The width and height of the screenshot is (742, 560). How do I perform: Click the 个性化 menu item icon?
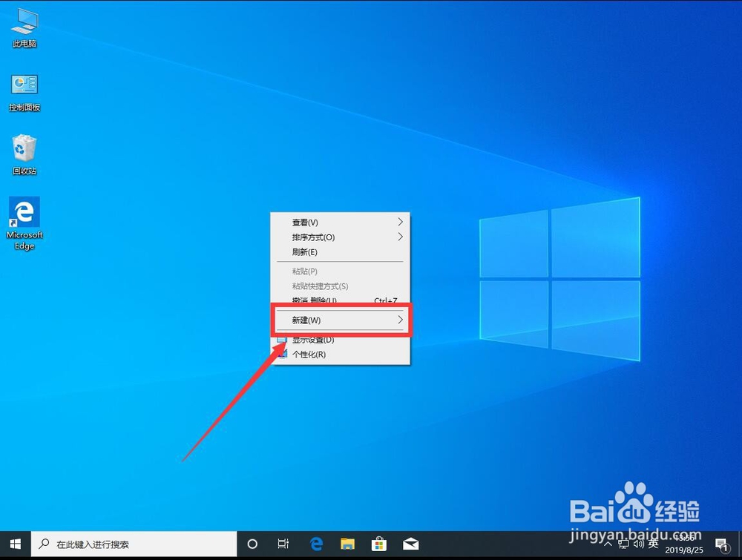point(283,354)
